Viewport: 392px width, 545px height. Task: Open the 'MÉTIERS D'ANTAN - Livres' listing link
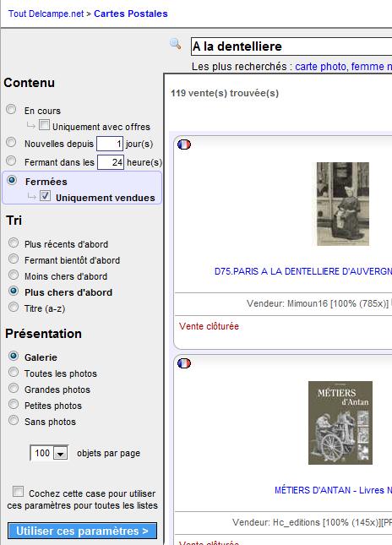pos(333,490)
